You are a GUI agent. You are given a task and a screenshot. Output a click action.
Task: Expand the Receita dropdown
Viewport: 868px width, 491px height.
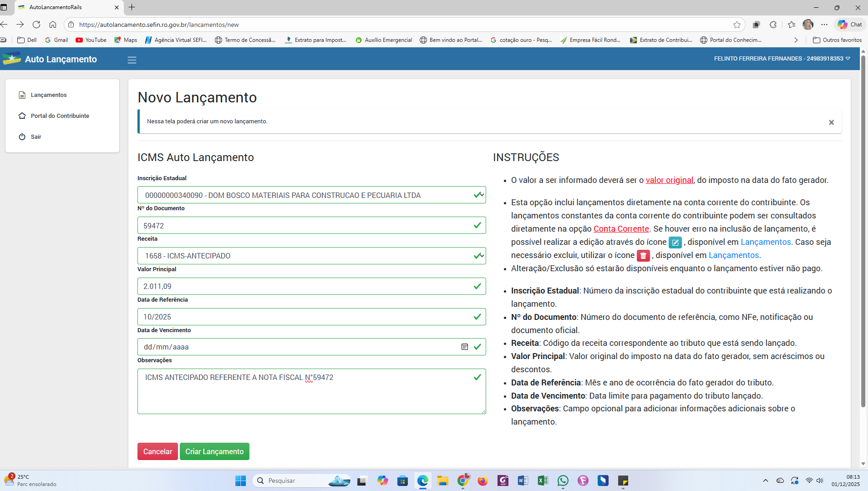482,256
